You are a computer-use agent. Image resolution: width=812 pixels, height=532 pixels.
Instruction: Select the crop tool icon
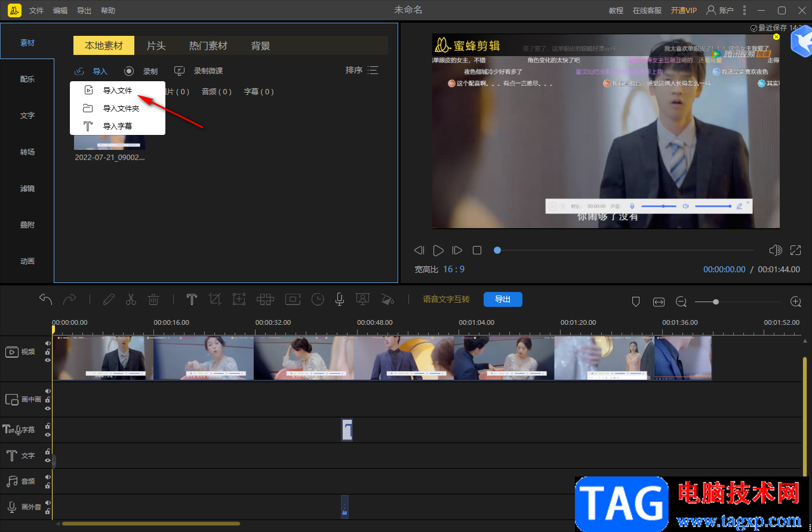[215, 299]
